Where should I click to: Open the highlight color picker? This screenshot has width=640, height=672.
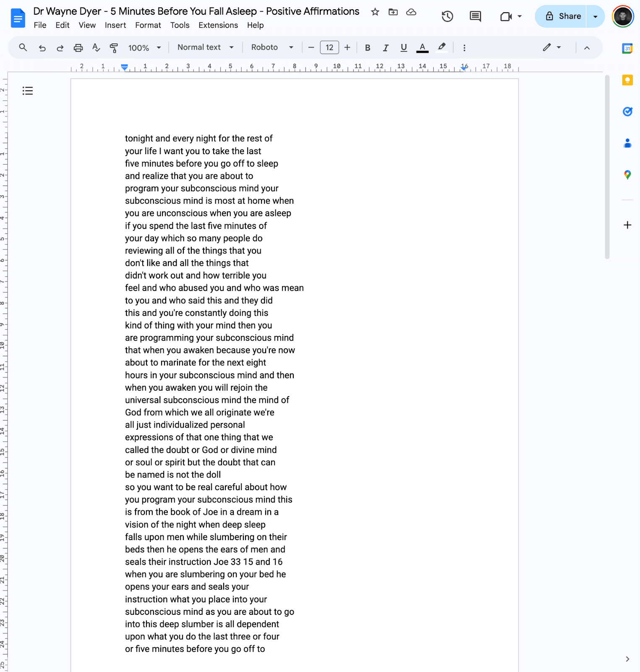point(441,48)
